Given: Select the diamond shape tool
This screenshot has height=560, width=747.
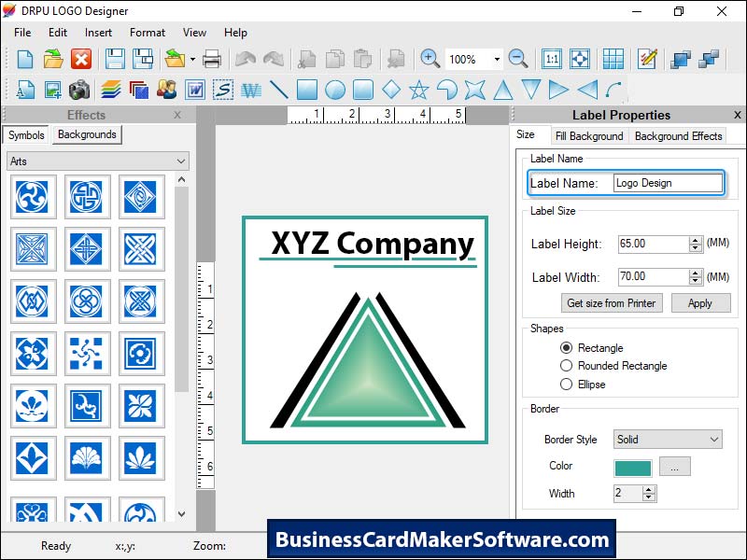Looking at the screenshot, I should pos(391,91).
